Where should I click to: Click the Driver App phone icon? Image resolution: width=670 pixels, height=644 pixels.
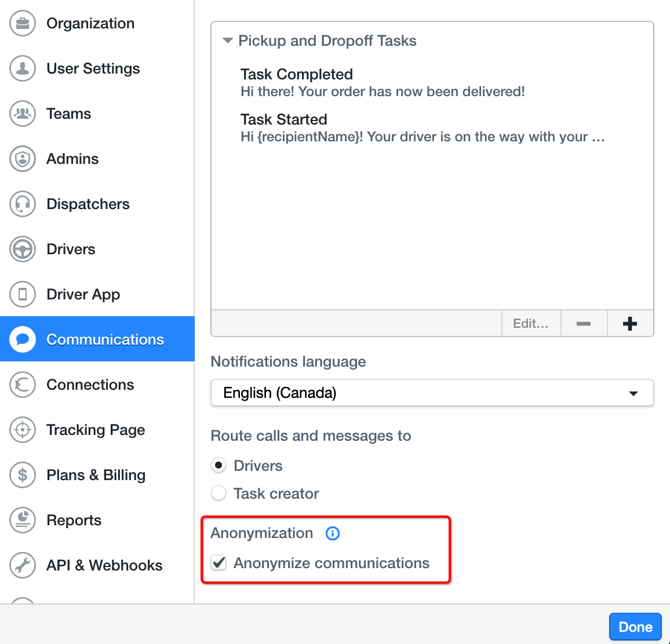click(23, 294)
